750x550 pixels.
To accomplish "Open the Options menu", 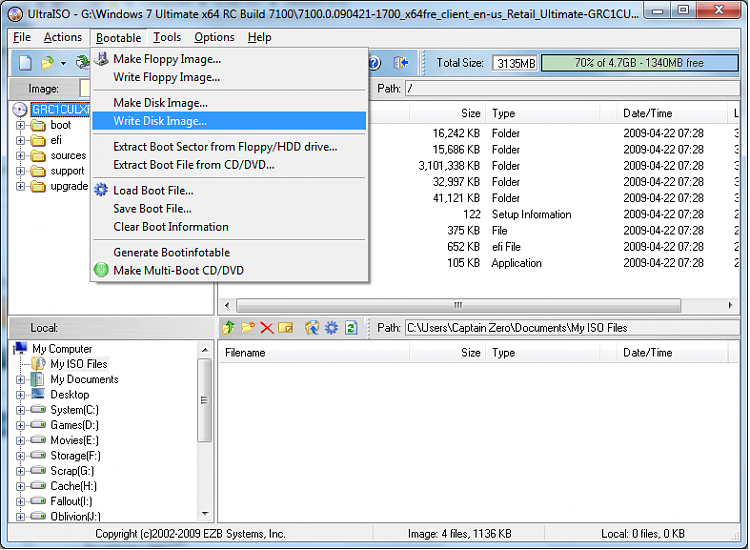I will (214, 37).
